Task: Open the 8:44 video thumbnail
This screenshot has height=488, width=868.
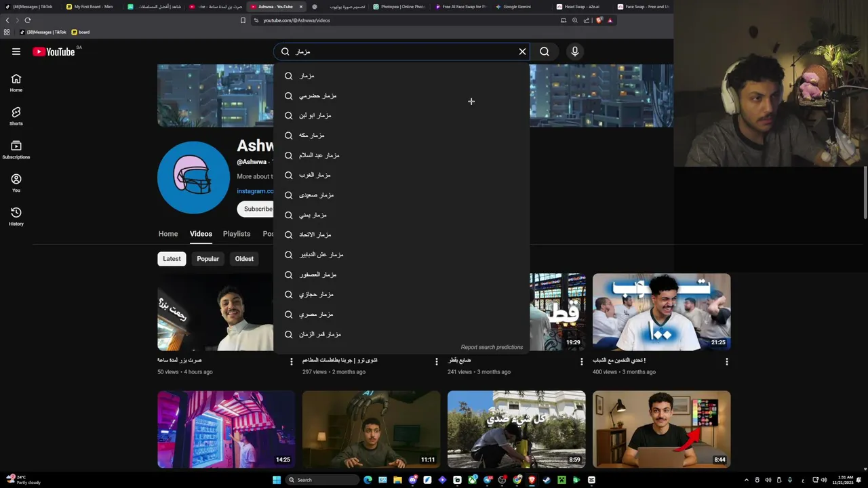Action: coord(662,429)
